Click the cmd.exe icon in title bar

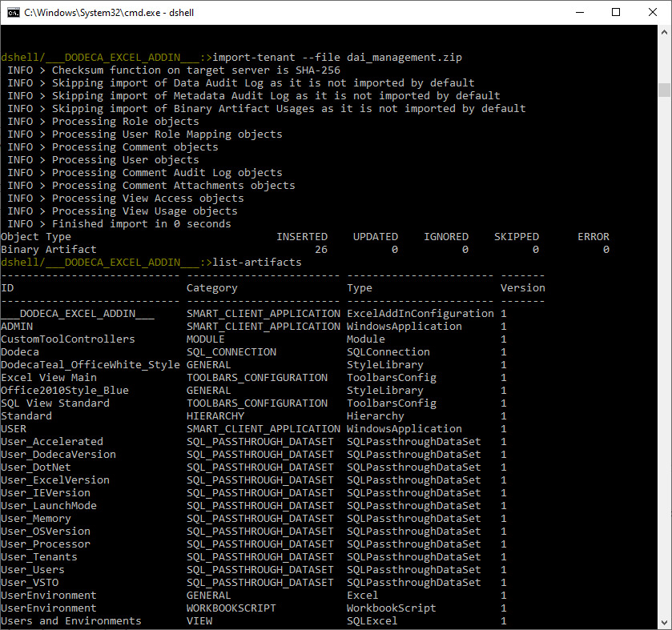click(14, 13)
